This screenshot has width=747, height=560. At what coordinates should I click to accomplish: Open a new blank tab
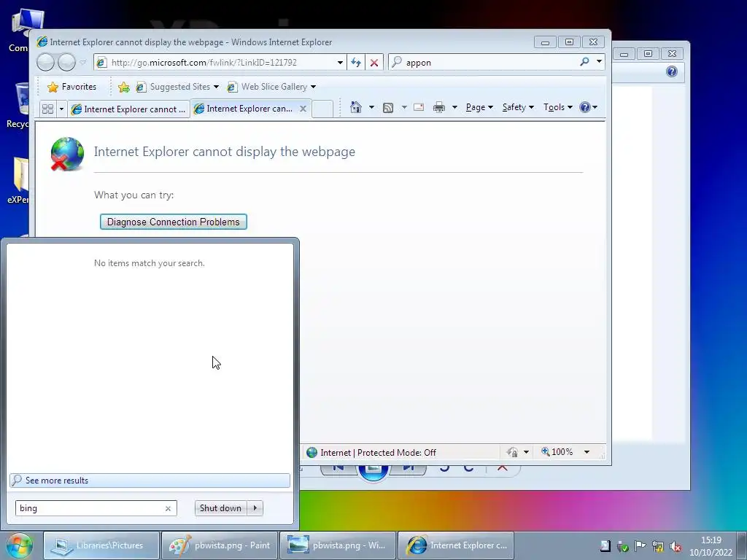[322, 109]
